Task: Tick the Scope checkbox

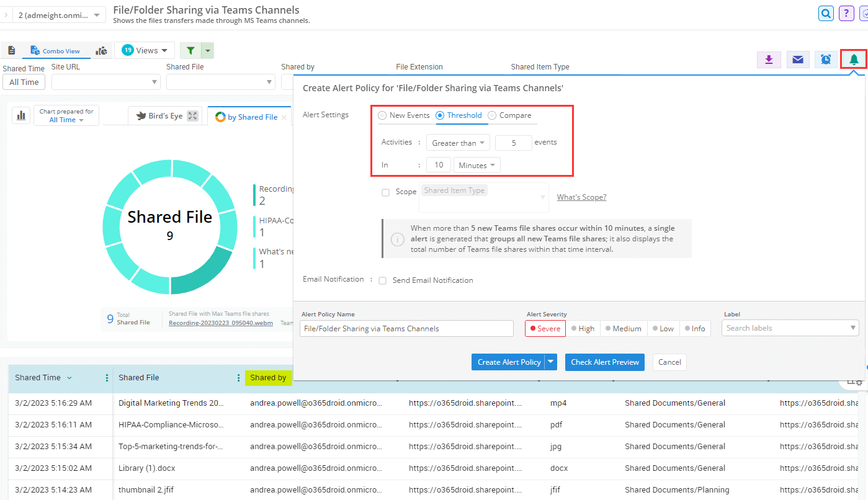Action: point(385,192)
